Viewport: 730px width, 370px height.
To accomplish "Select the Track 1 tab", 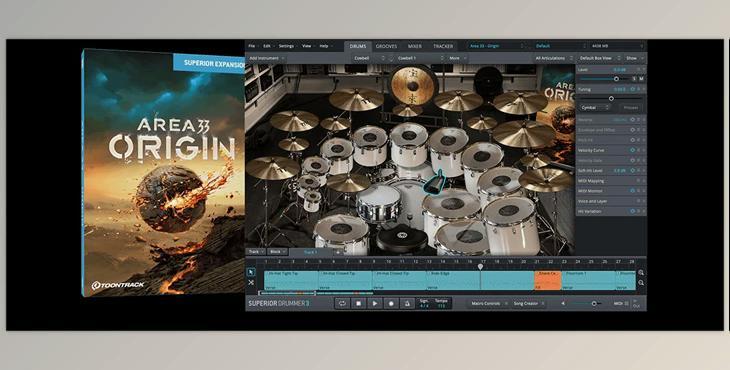I will [x=311, y=252].
